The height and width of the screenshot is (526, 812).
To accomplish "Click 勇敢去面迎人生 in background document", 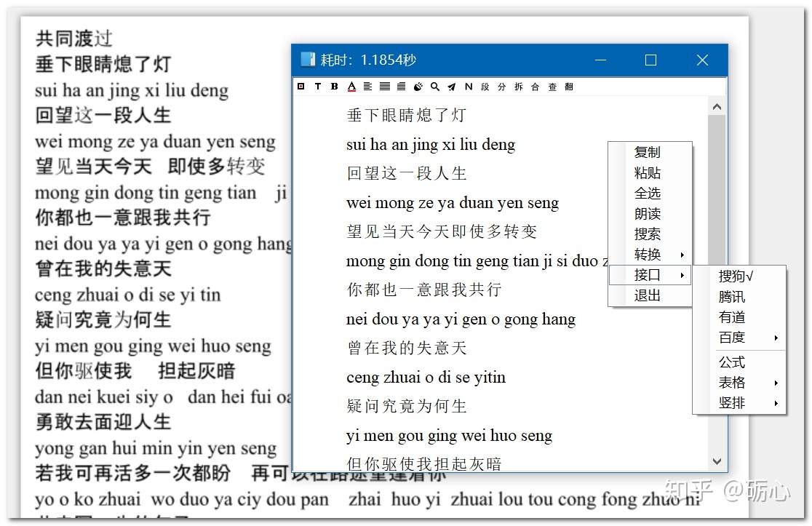I will pos(103,422).
